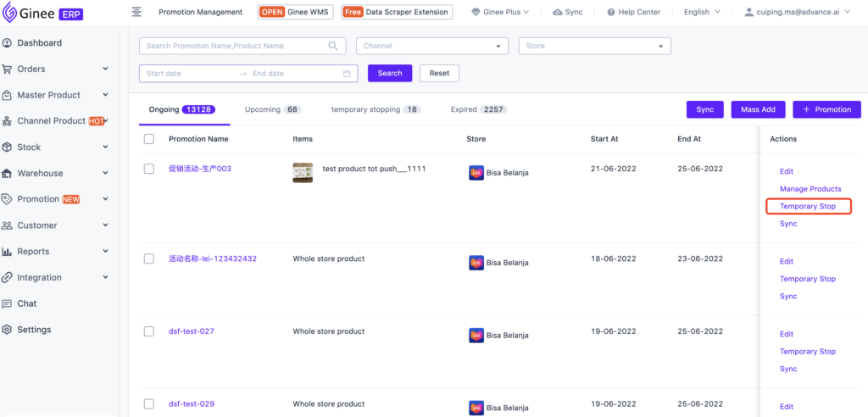Switch to the temporary stopping tab
The width and height of the screenshot is (868, 417).
[376, 109]
